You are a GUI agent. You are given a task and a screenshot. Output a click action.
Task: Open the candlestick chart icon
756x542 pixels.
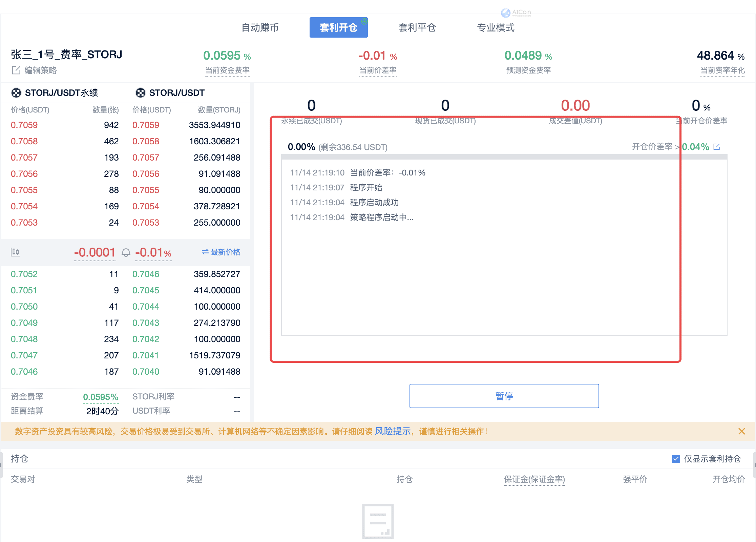pos(15,252)
